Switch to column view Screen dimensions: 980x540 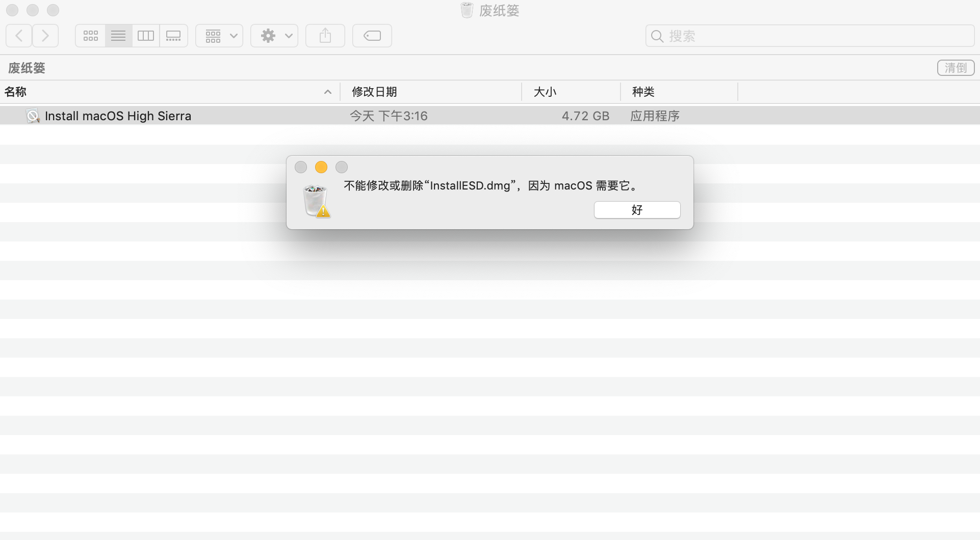coord(146,36)
